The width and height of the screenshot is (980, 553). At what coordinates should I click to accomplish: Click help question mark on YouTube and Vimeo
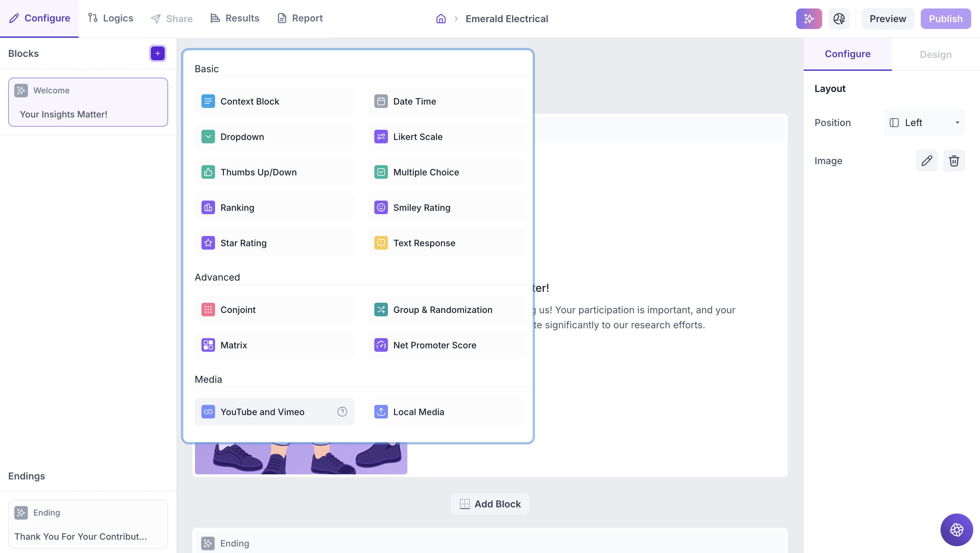pyautogui.click(x=342, y=412)
